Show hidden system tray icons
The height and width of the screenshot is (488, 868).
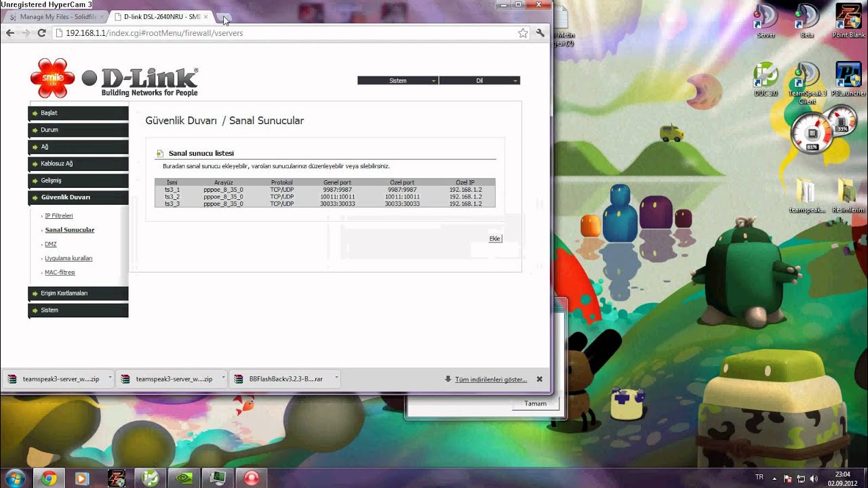pos(776,479)
